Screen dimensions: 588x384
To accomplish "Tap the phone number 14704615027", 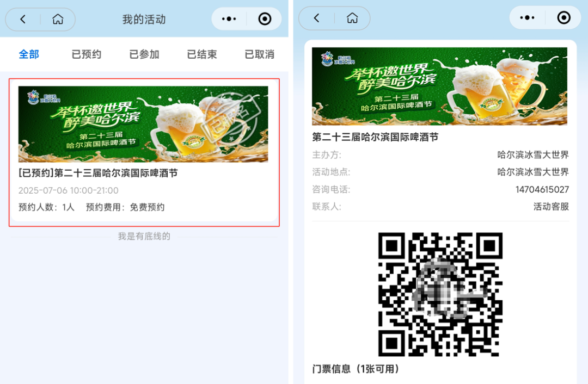I will pos(542,190).
